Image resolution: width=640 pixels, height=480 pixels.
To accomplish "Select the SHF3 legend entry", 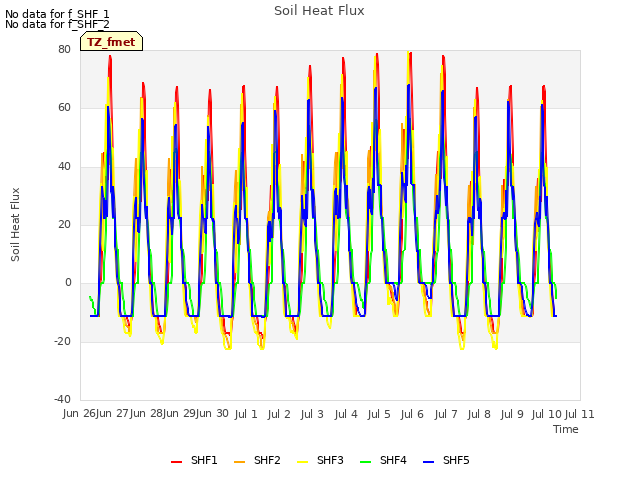I will coord(320,460).
